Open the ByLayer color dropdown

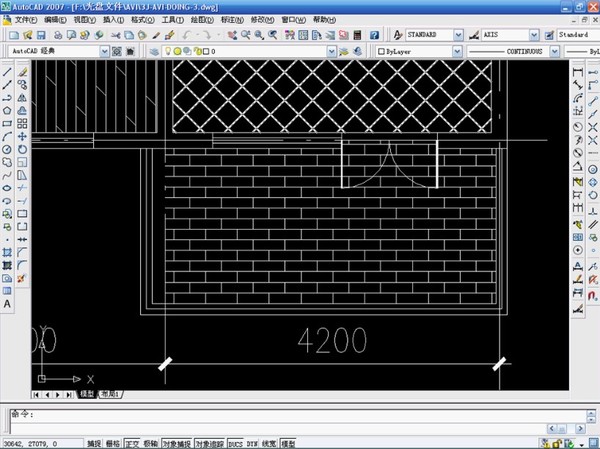[x=457, y=51]
